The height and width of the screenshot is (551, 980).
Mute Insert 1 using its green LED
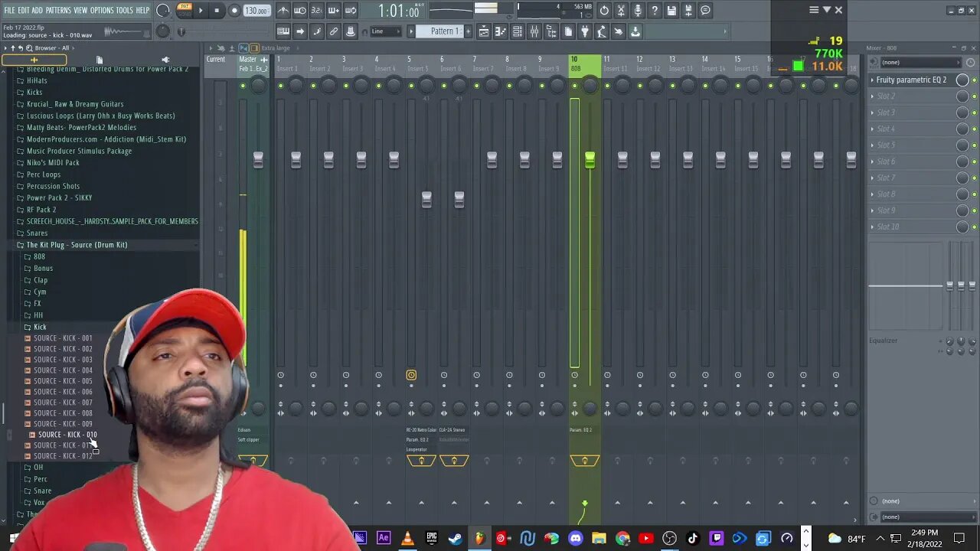[x=280, y=85]
